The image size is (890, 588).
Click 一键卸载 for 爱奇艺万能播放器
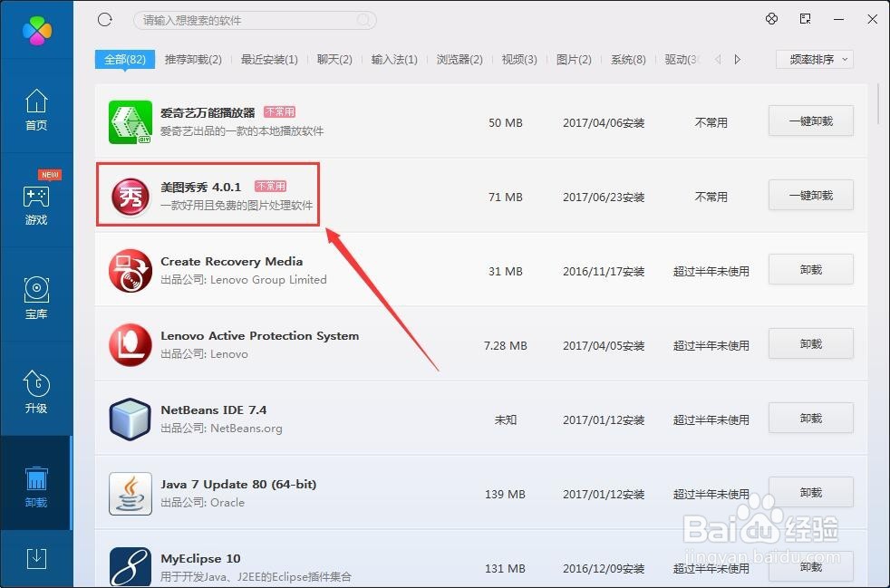810,120
